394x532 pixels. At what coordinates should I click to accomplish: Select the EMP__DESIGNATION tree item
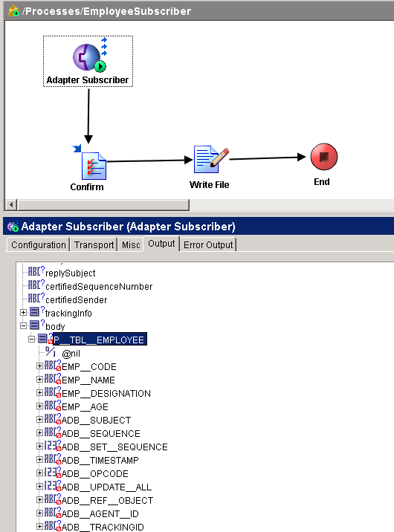(x=106, y=394)
